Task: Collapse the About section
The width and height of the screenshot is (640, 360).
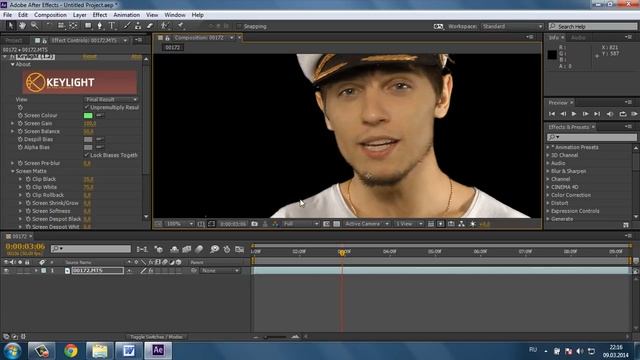Action: 13,64
